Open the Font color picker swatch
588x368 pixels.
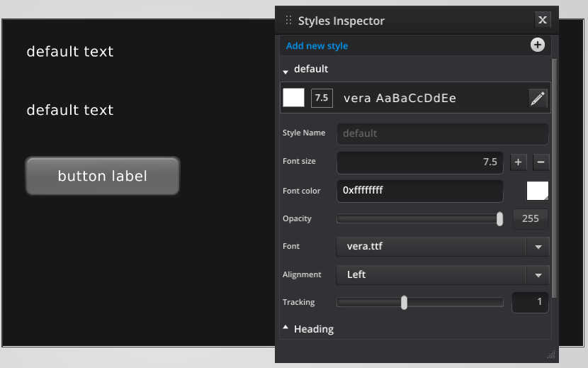(538, 191)
